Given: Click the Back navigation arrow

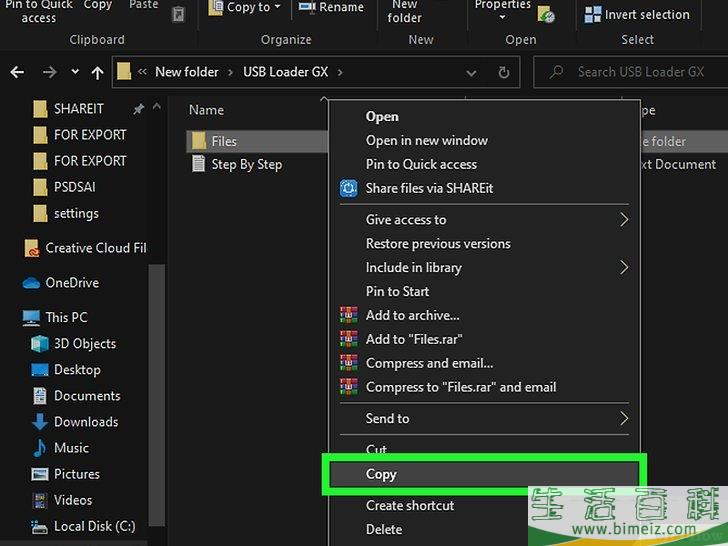Looking at the screenshot, I should click(17, 72).
